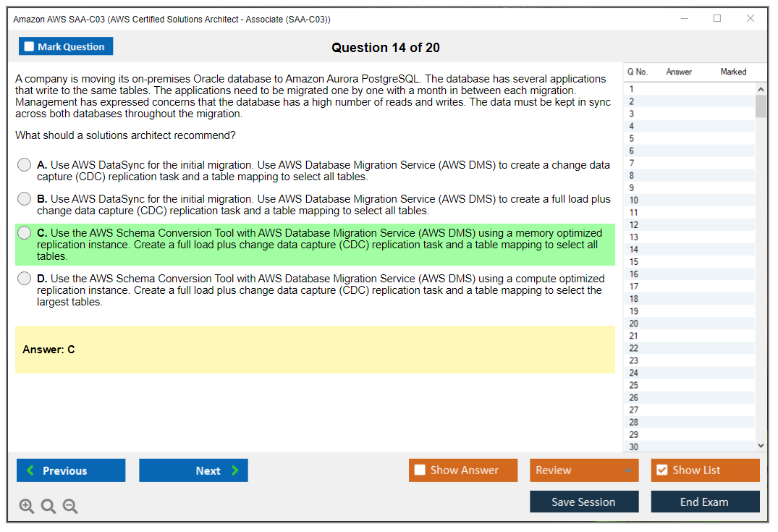Click the zoom in magnifier icon
The height and width of the screenshot is (532, 778).
coord(27,507)
